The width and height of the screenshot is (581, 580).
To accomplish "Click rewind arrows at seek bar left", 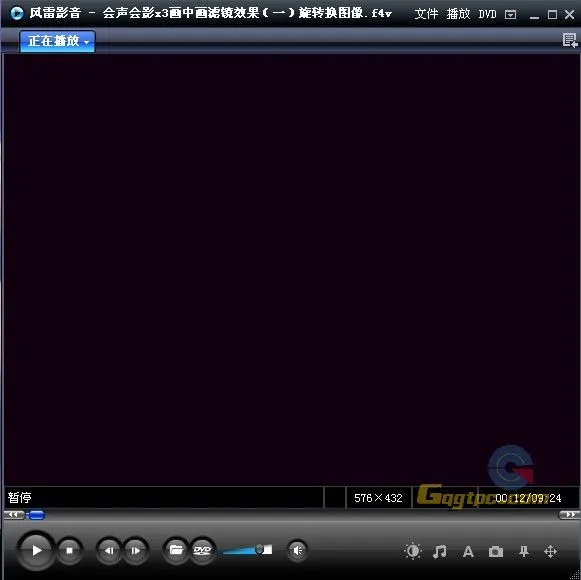I will pyautogui.click(x=14, y=514).
